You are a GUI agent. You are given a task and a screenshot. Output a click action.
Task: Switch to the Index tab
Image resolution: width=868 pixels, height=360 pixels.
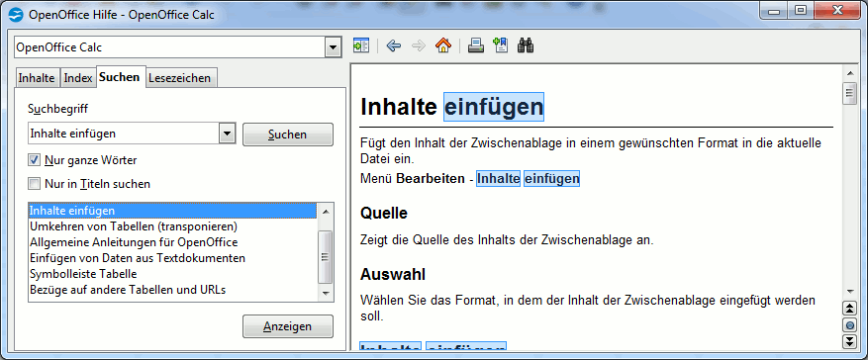pos(77,78)
